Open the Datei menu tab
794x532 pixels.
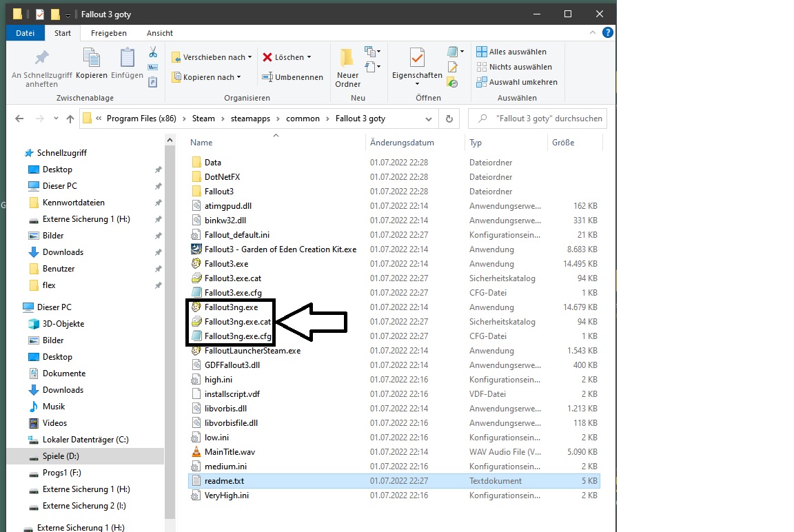(x=26, y=33)
